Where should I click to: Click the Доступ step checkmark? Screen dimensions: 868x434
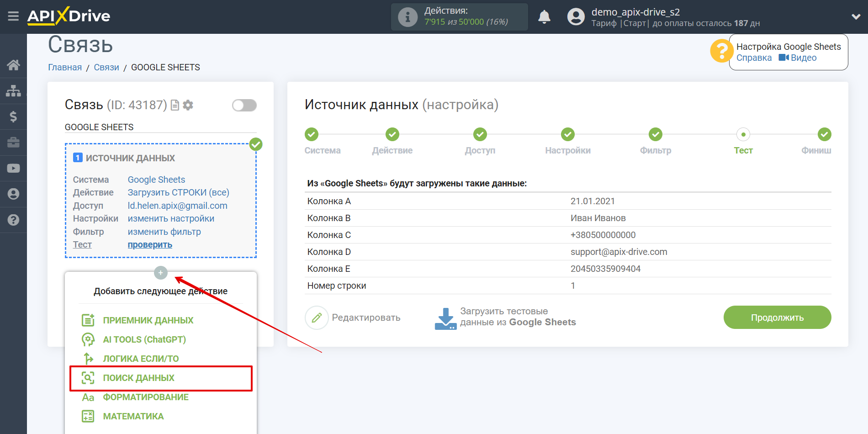coord(480,134)
